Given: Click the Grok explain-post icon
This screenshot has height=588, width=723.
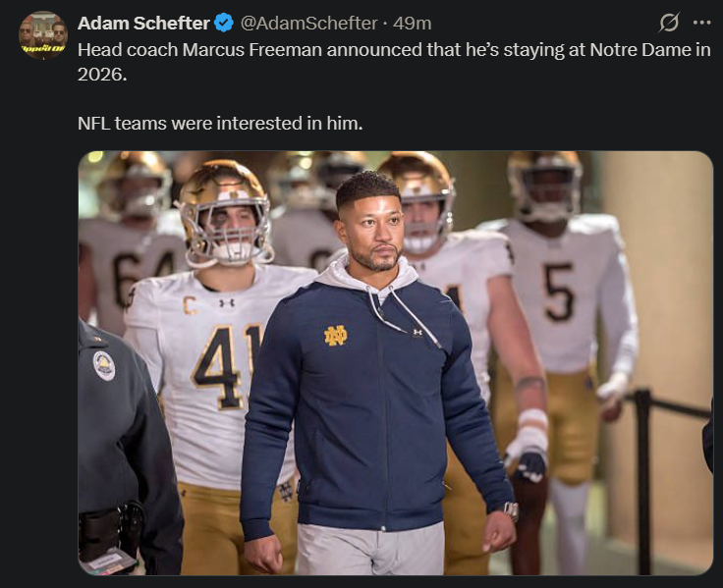Looking at the screenshot, I should 669,23.
